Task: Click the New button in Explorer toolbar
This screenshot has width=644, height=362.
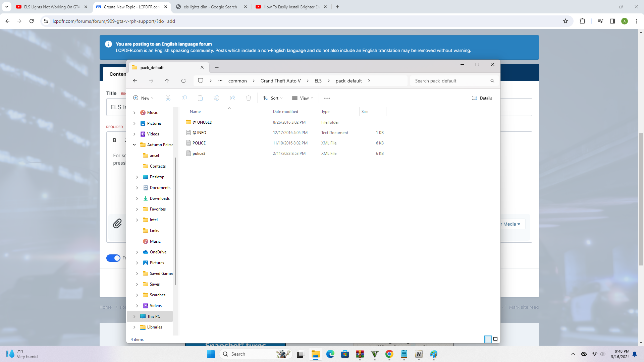Action: point(143,98)
